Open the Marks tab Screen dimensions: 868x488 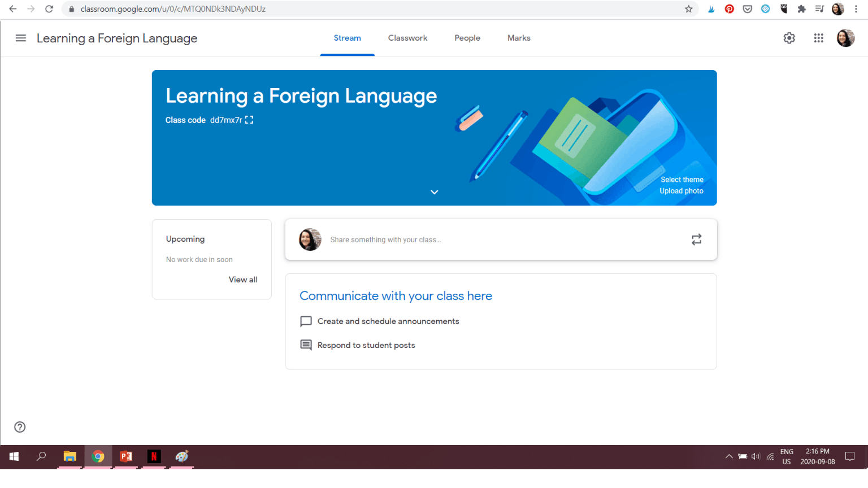pyautogui.click(x=519, y=38)
